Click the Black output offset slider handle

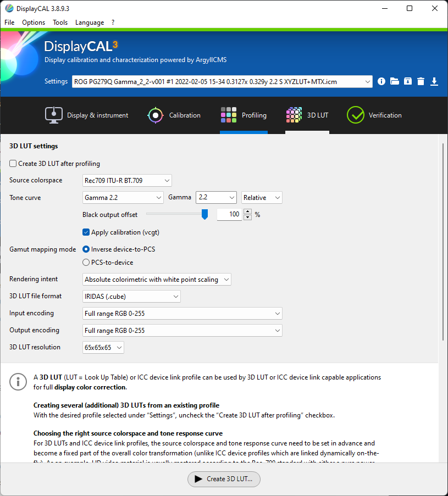205,214
